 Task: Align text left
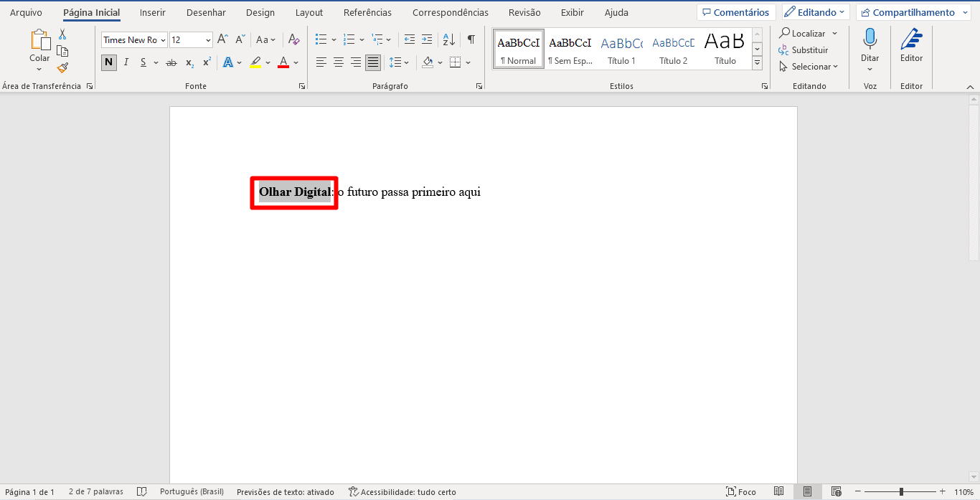321,62
